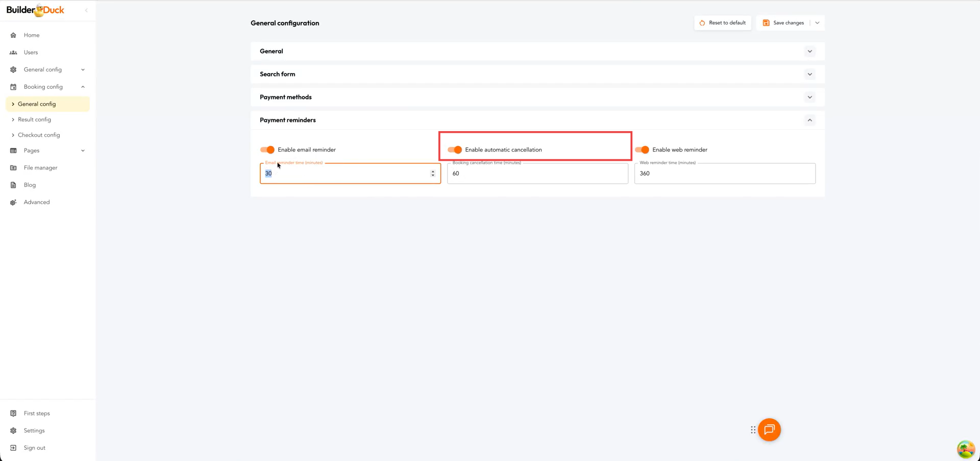Click the Reset to default button
The image size is (980, 461).
coord(722,23)
